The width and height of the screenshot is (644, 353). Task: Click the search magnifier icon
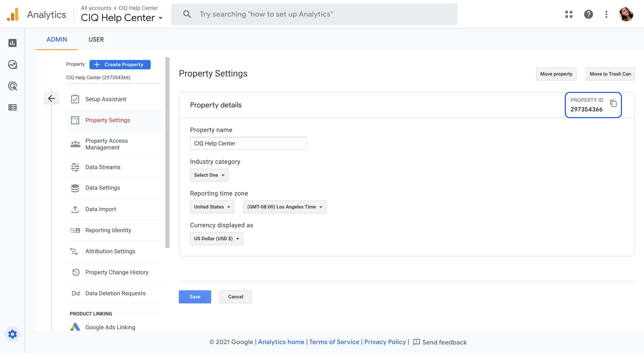pos(187,14)
